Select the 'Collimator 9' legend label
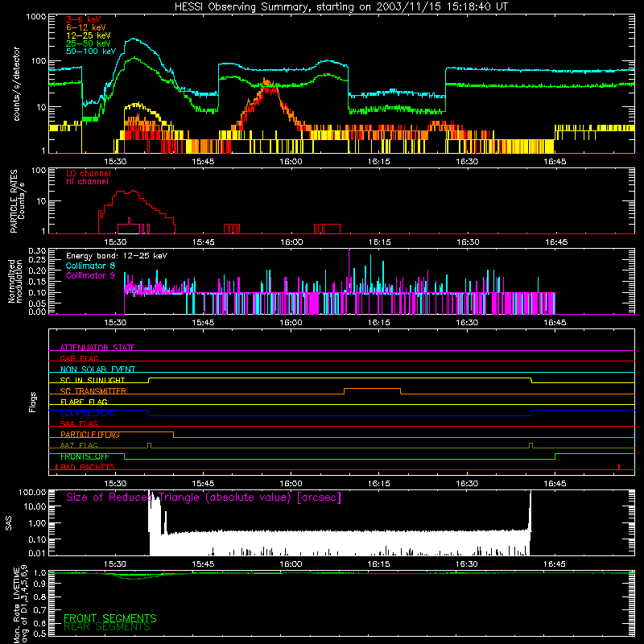This screenshot has height=644, width=644. click(x=90, y=275)
